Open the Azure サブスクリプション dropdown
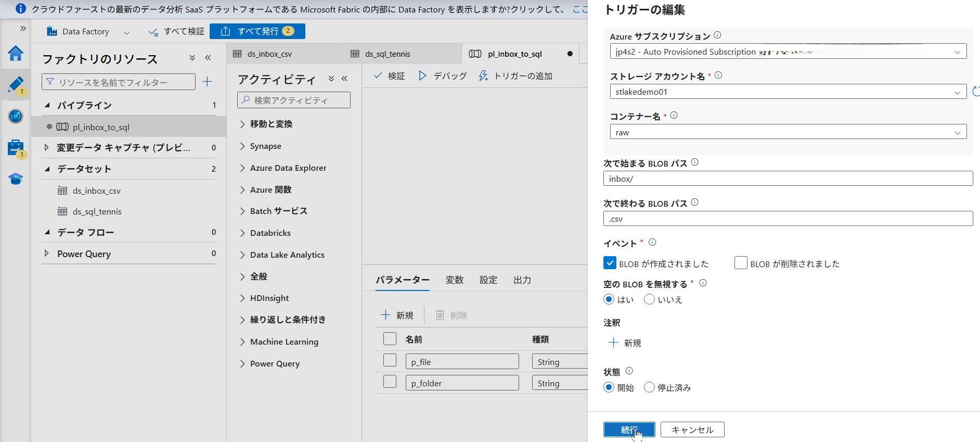Image resolution: width=980 pixels, height=442 pixels. point(788,52)
